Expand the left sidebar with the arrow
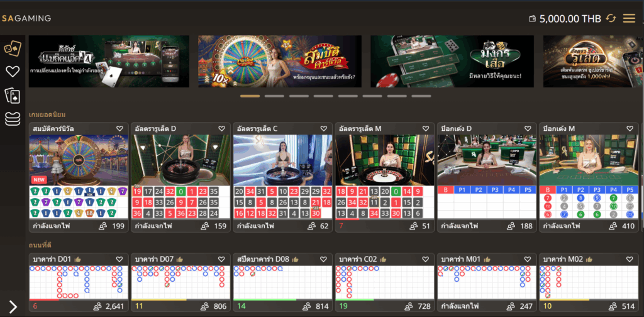Viewport: 644px width, 317px height. pyautogui.click(x=13, y=306)
